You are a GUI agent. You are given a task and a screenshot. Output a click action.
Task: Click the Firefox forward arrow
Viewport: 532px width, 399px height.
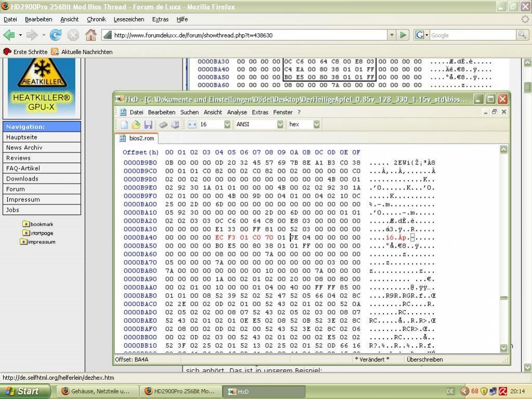(x=32, y=35)
